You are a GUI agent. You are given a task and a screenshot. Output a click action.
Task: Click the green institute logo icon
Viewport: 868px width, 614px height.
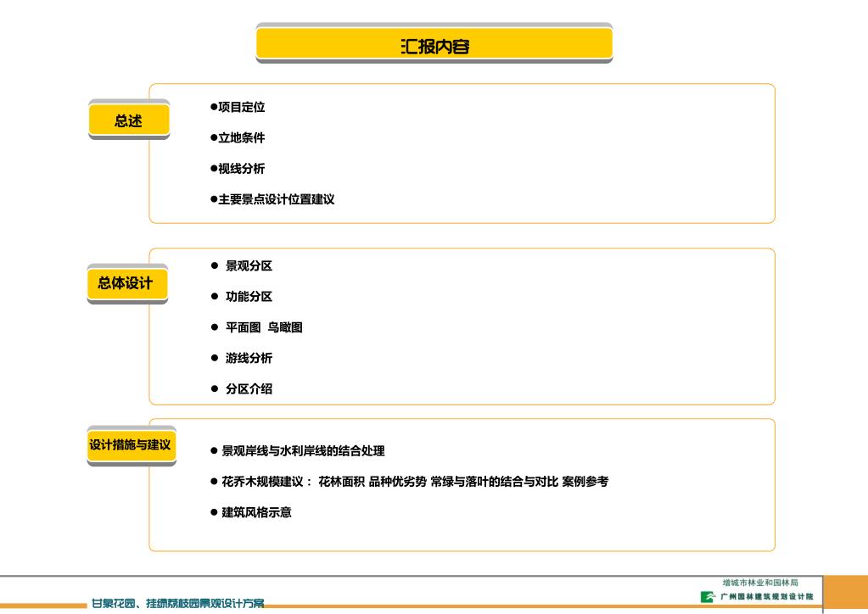708,597
